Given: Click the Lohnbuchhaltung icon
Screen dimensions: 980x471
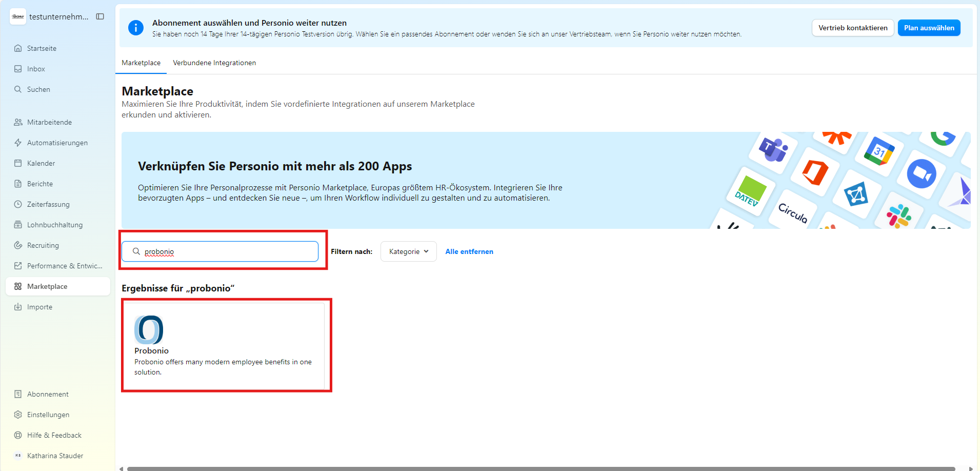Looking at the screenshot, I should 18,225.
